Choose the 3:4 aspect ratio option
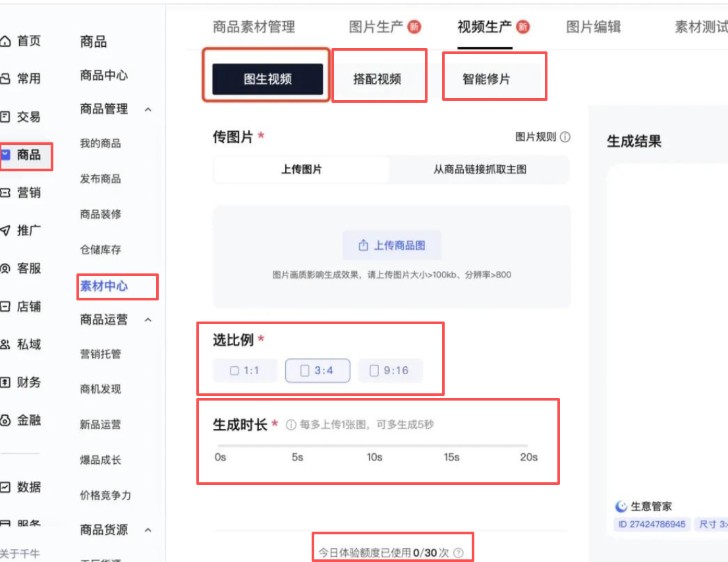Viewport: 728px width, 562px height. (x=317, y=371)
